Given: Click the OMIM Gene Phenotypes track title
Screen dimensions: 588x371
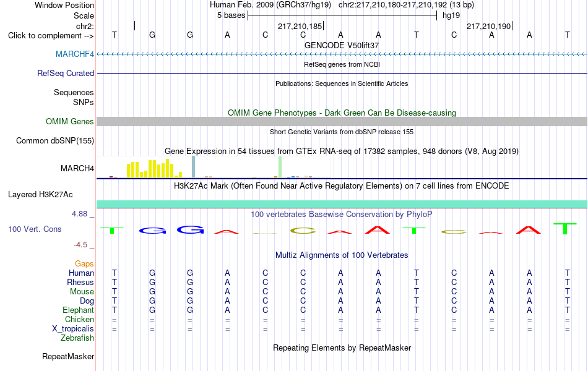Looking at the screenshot, I should pyautogui.click(x=342, y=113).
